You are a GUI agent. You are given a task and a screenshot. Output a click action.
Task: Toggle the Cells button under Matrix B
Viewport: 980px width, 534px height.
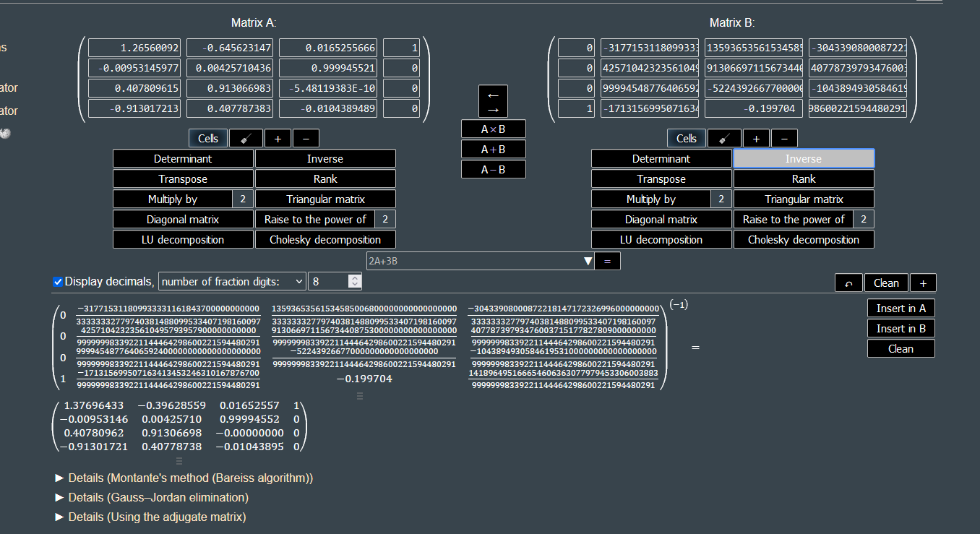click(687, 138)
